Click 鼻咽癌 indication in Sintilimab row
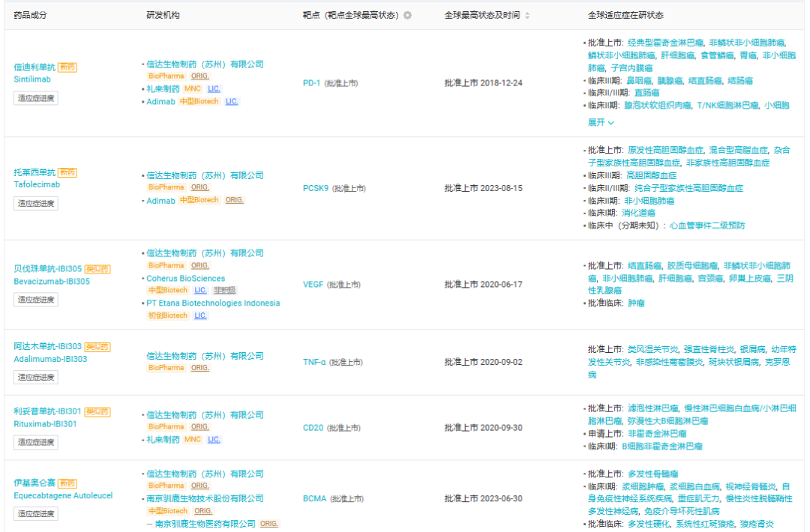This screenshot has width=810, height=532. coord(639,80)
